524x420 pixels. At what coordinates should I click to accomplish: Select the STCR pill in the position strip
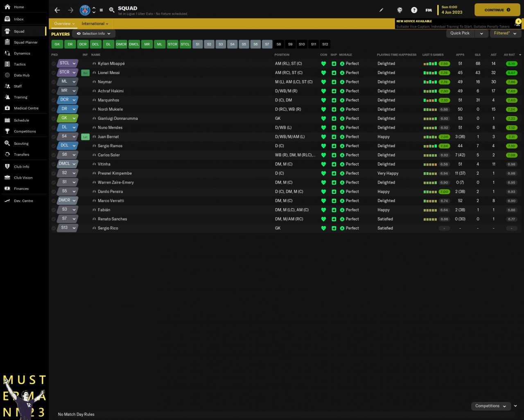pyautogui.click(x=173, y=44)
